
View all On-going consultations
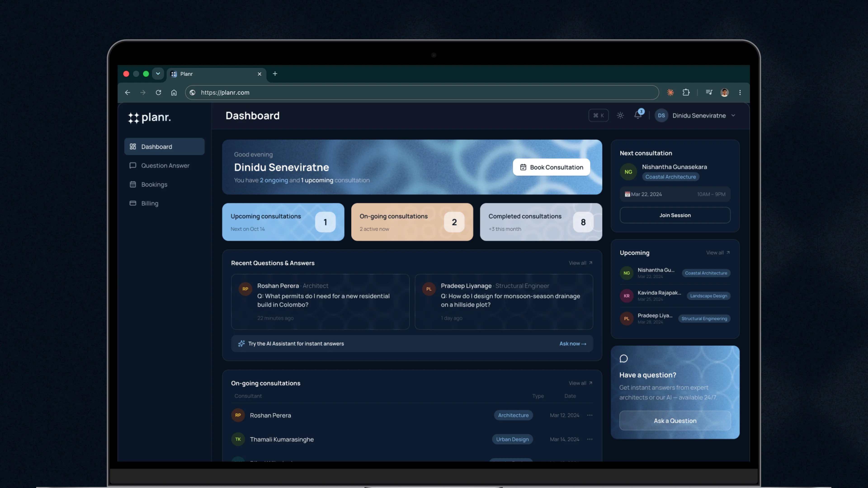[580, 383]
